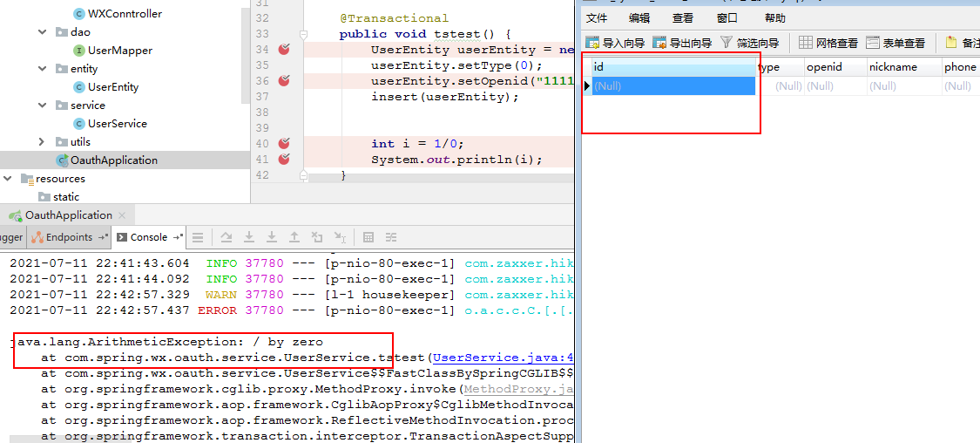Image resolution: width=980 pixels, height=443 pixels.
Task: Click the Step Out debugger icon
Action: [x=294, y=237]
